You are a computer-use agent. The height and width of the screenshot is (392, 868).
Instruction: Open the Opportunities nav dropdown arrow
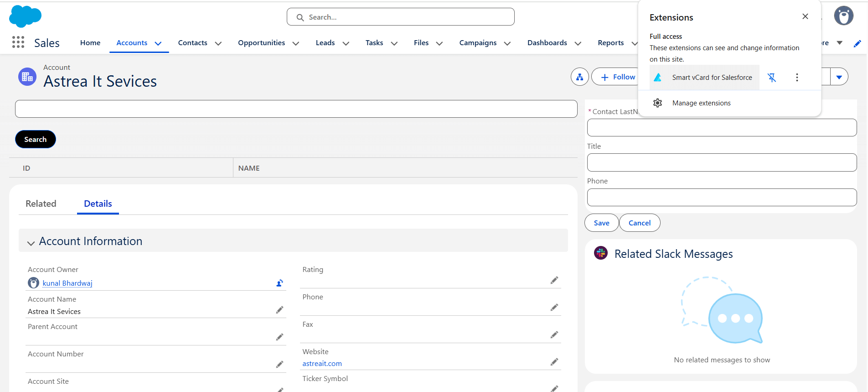[296, 43]
